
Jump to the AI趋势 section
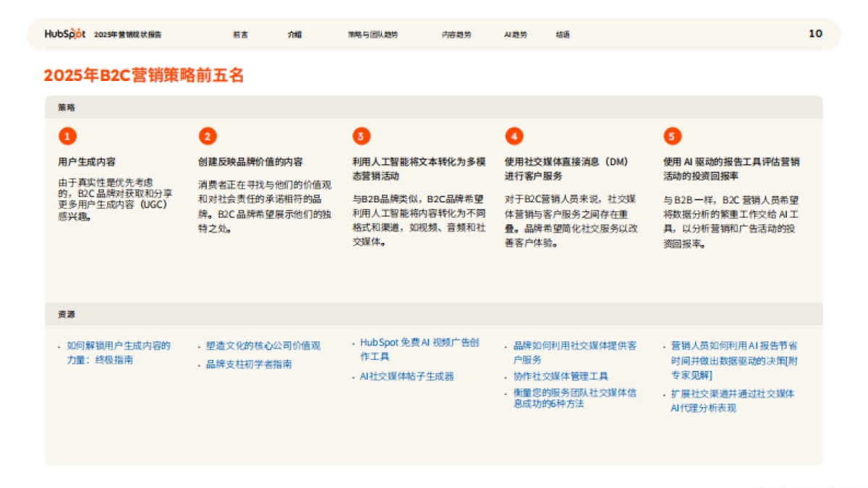[x=516, y=35]
